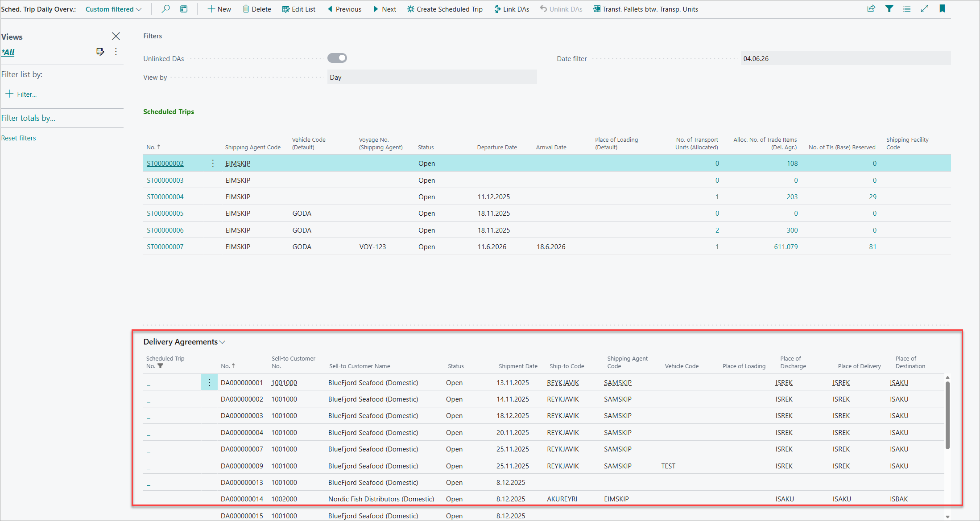Screen dimensions: 980x521
Task: Click the expand page arrows icon
Action: pyautogui.click(x=925, y=8)
